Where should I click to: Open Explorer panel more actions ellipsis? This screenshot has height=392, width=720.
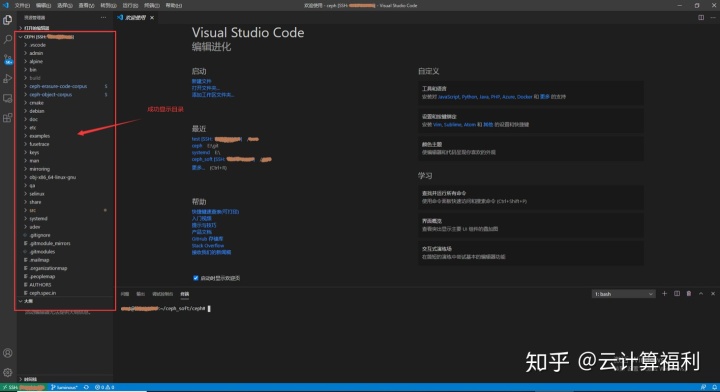[x=103, y=17]
